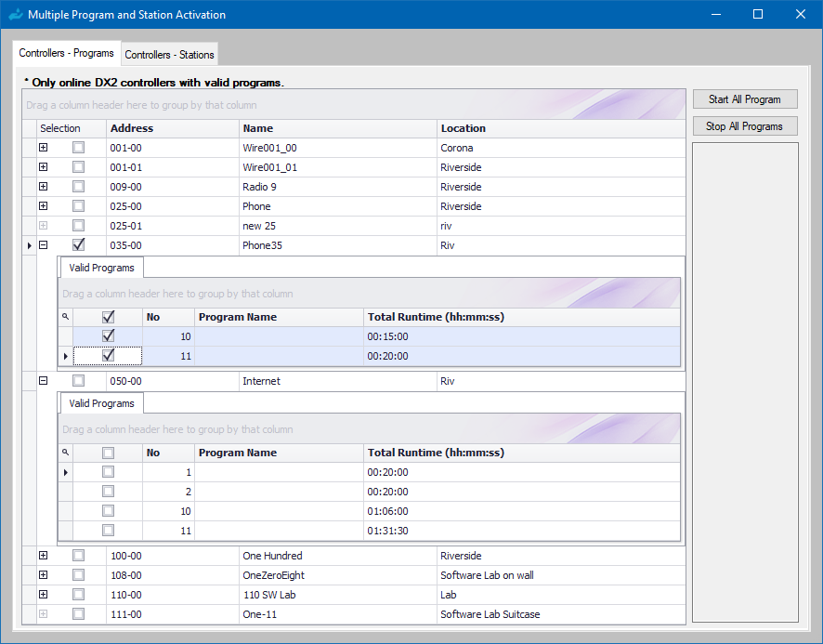The image size is (823, 644).
Task: Click the 'OneZeroEight' name cell
Action: (x=338, y=574)
